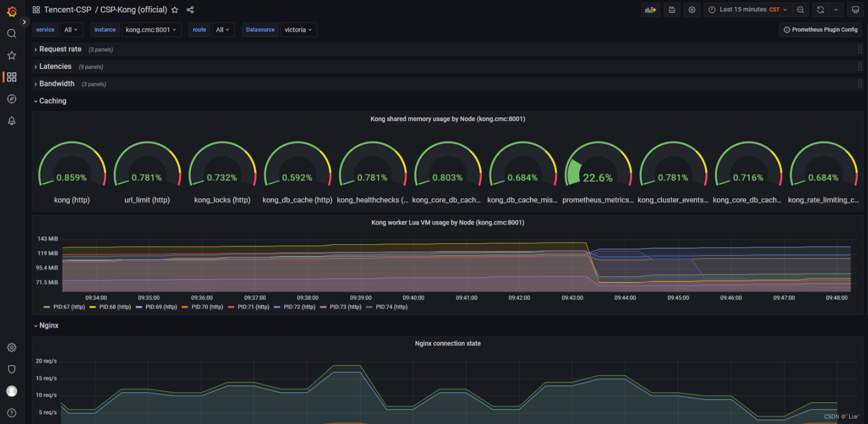868x424 pixels.
Task: Open dashboard settings gear in the top bar
Action: [x=692, y=9]
